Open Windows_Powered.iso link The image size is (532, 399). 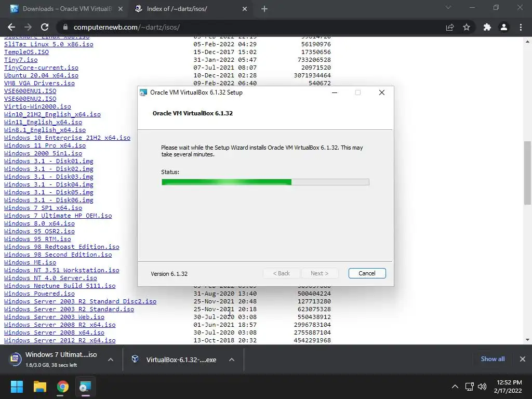pyautogui.click(x=39, y=294)
